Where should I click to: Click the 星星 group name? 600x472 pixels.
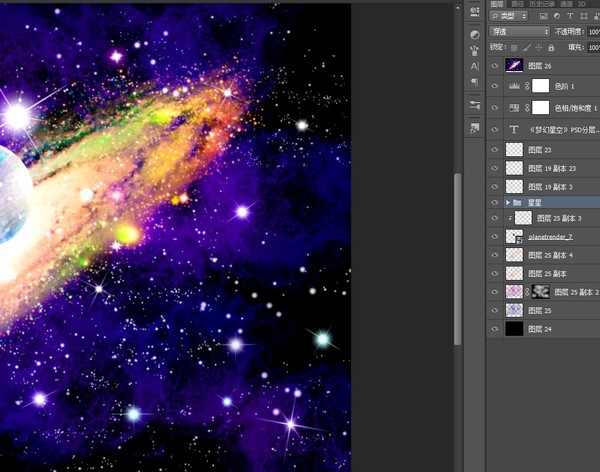click(535, 203)
